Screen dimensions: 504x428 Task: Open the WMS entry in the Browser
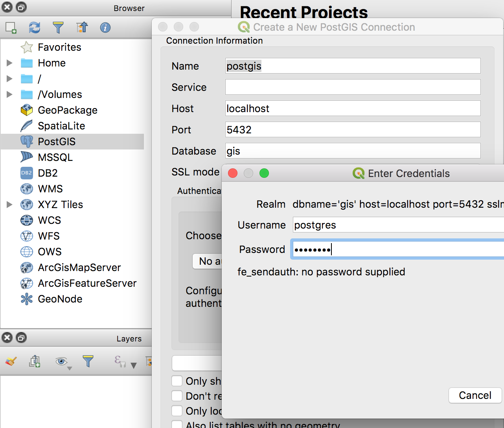click(50, 189)
